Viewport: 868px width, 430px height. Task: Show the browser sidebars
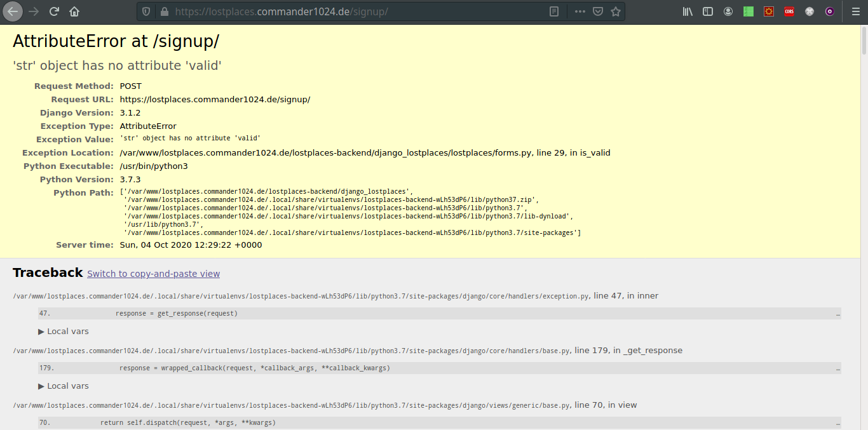point(708,11)
